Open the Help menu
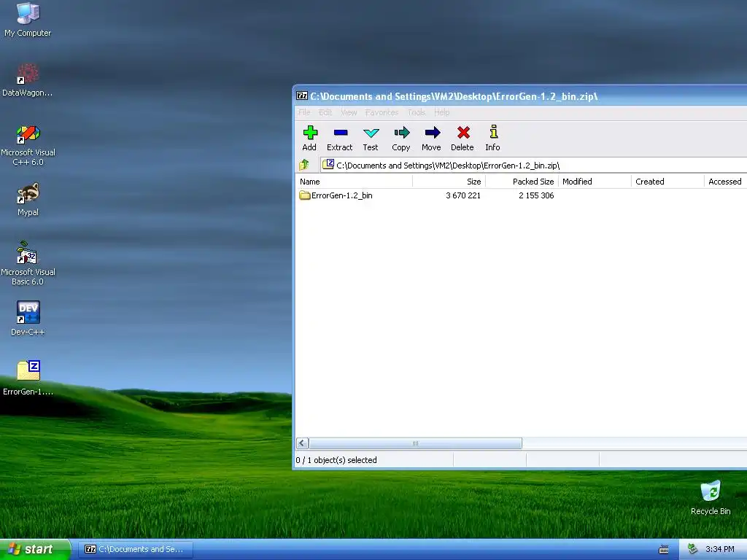Image resolution: width=747 pixels, height=560 pixels. pos(441,112)
